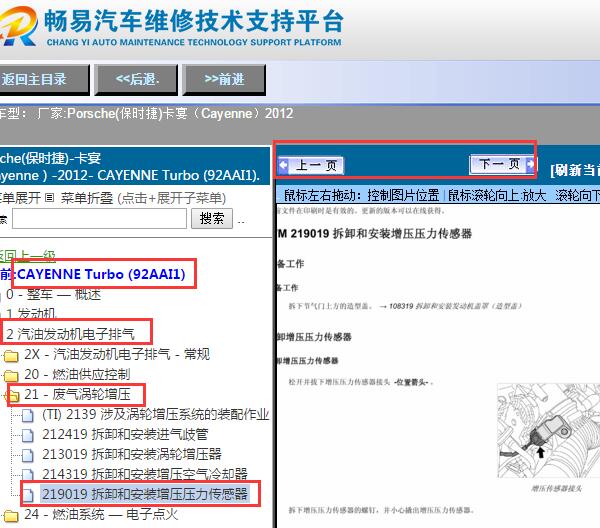The height and width of the screenshot is (528, 600).
Task: Open 1 发动机 tree entry
Action: point(31,314)
